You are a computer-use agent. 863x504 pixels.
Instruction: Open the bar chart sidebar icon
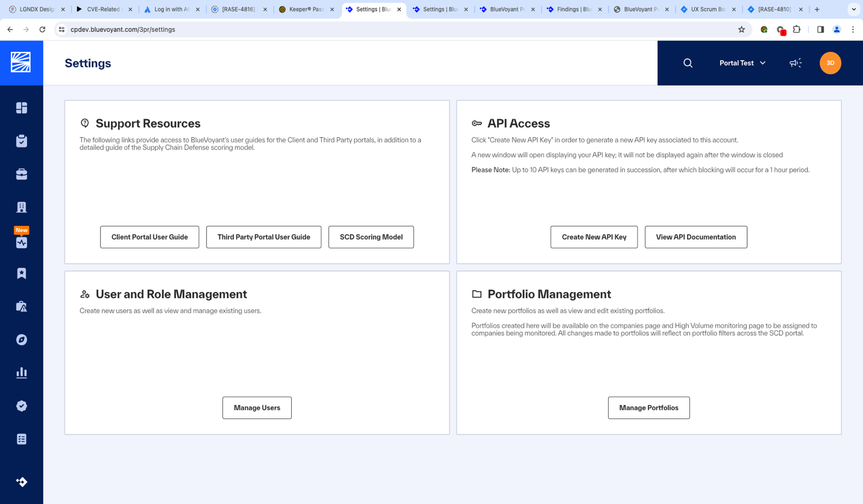coord(22,373)
